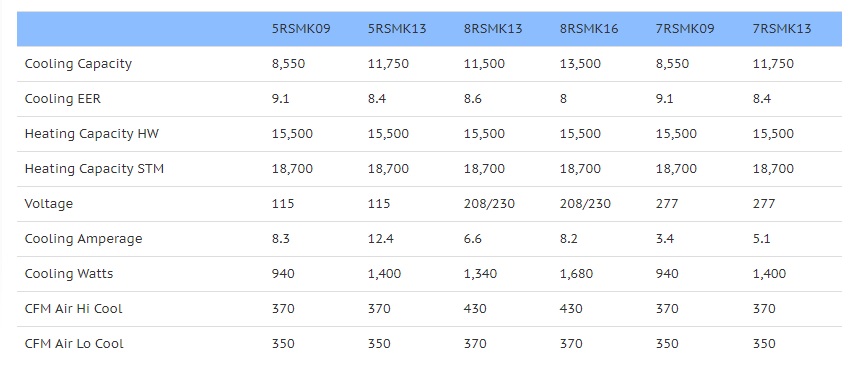Select the 8RSMK16 column header
The height and width of the screenshot is (374, 853).
[589, 29]
